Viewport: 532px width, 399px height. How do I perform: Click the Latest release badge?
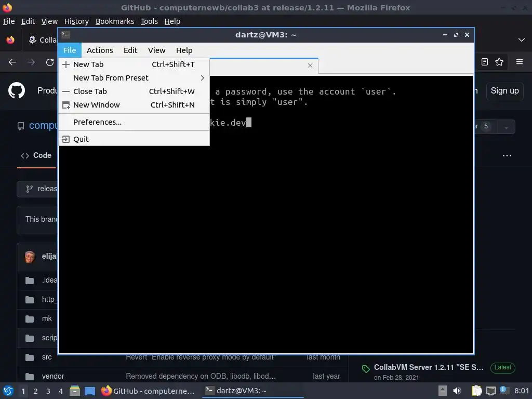502,367
